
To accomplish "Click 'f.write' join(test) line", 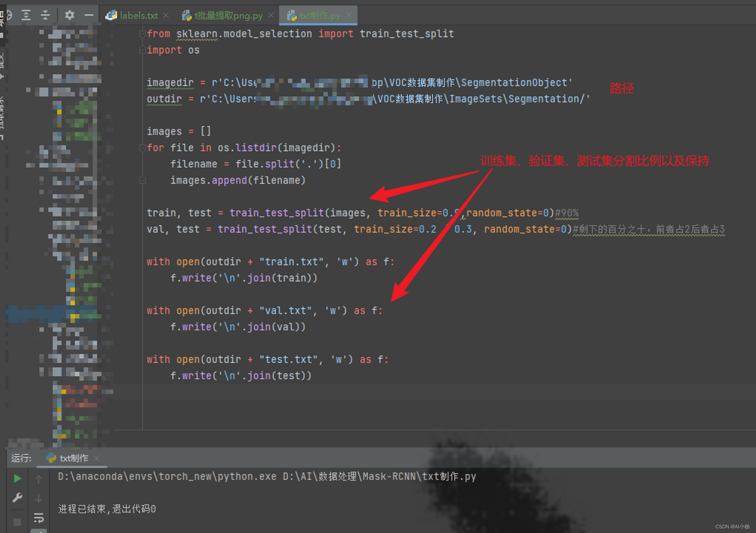I will click(241, 375).
